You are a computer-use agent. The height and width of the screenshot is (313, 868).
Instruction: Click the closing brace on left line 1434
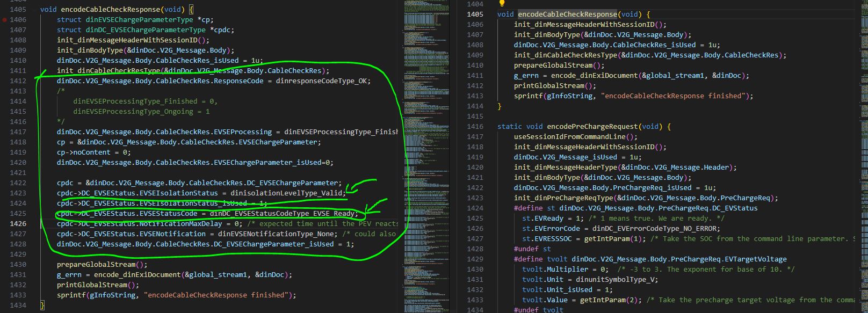point(42,305)
